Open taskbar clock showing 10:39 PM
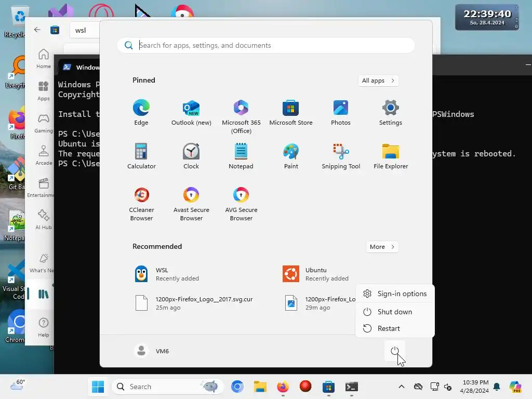Image resolution: width=532 pixels, height=399 pixels. point(475,387)
